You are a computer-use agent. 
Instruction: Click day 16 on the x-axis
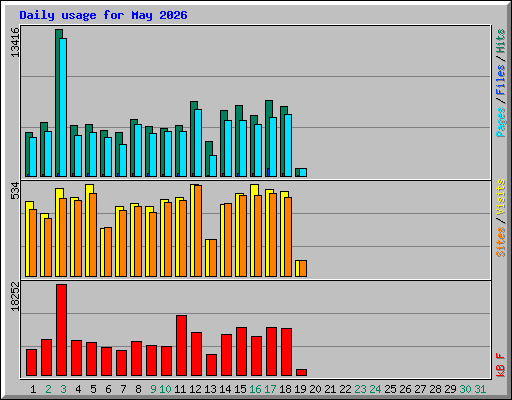coord(255,389)
